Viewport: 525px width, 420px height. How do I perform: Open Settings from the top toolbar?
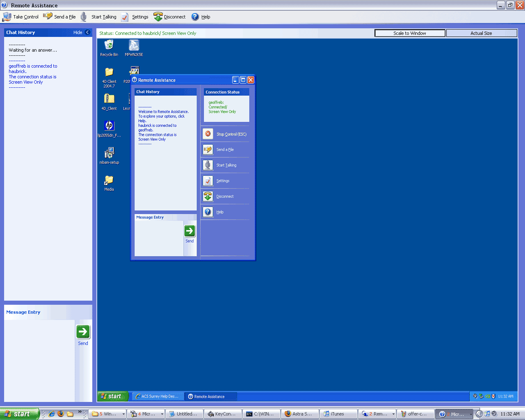[135, 17]
